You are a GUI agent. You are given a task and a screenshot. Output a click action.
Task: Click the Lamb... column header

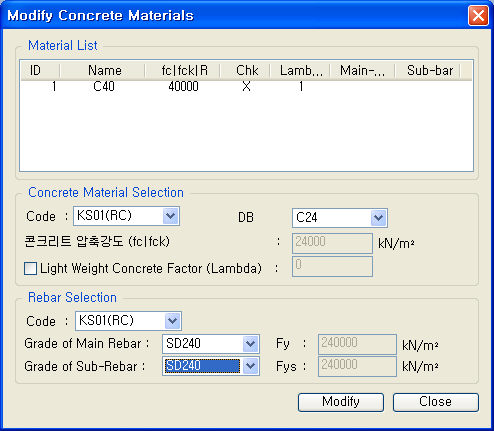click(x=300, y=71)
